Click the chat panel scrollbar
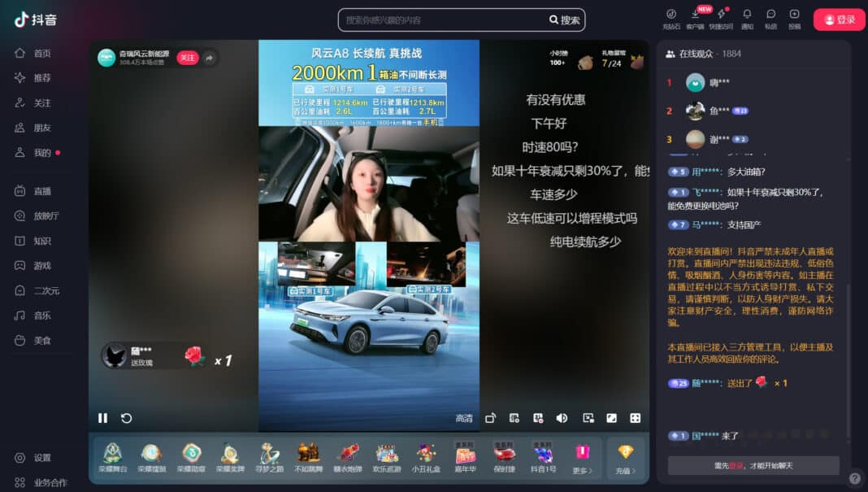The width and height of the screenshot is (868, 492). point(848,360)
